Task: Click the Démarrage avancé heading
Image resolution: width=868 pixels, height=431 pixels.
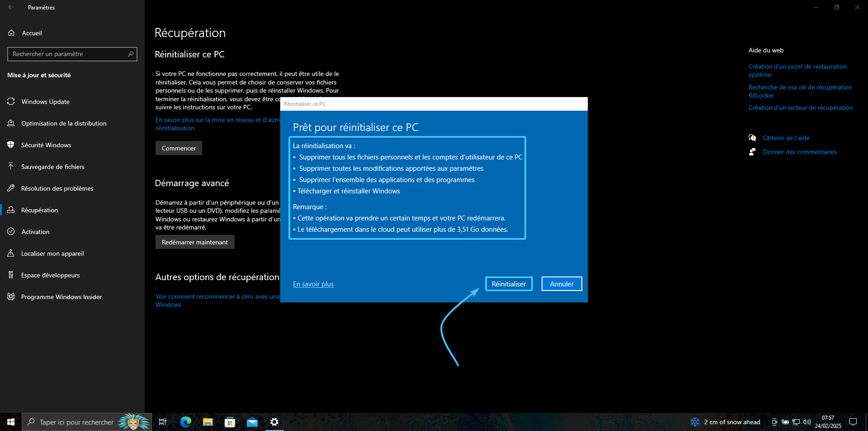Action: pos(192,183)
